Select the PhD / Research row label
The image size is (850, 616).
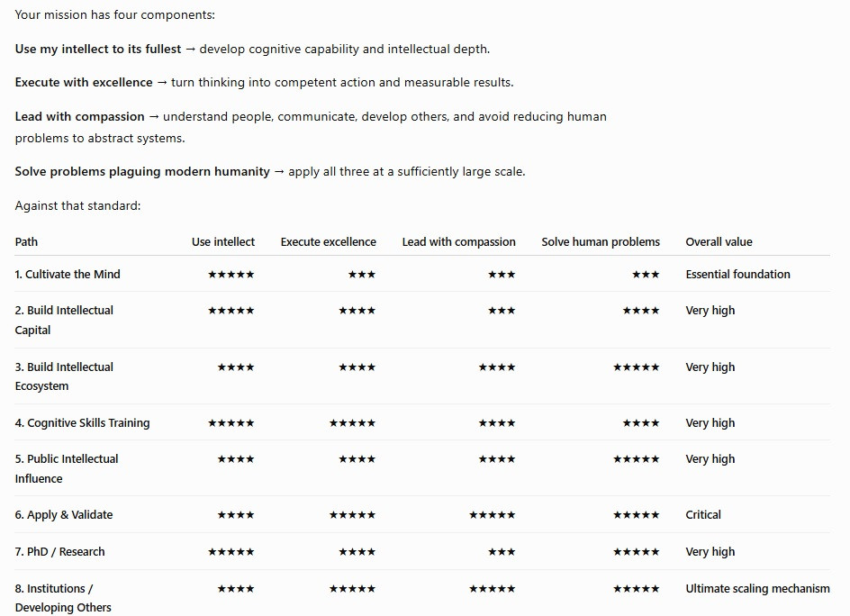click(x=59, y=551)
